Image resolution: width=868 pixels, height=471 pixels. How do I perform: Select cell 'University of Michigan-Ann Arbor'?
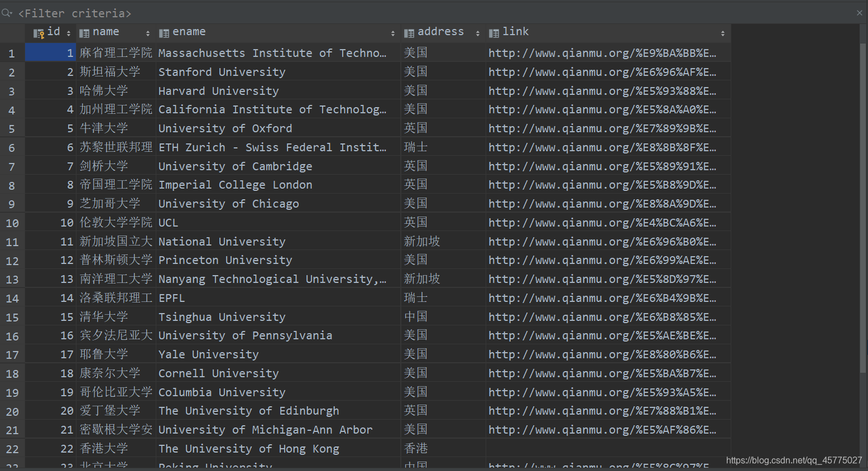point(278,430)
